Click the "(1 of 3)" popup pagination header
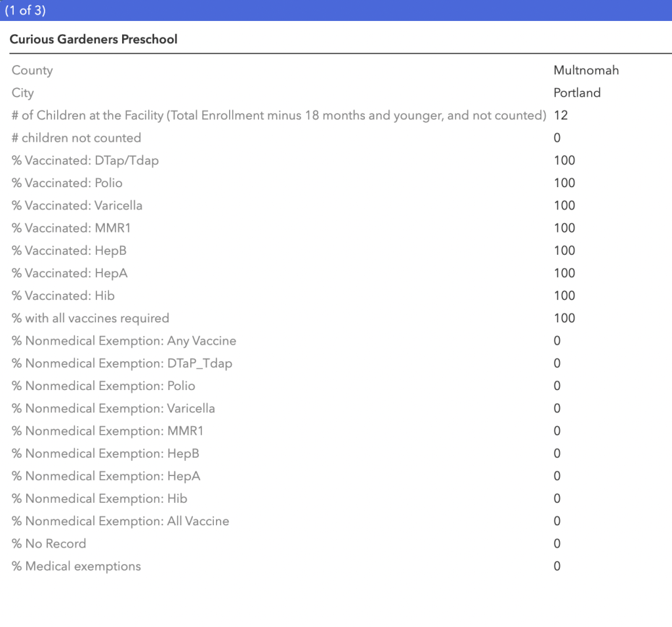This screenshot has height=627, width=672. tap(25, 11)
